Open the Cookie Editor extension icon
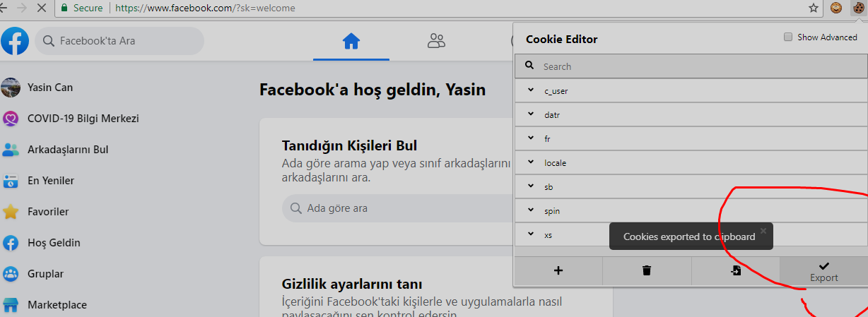This screenshot has width=868, height=317. (858, 8)
